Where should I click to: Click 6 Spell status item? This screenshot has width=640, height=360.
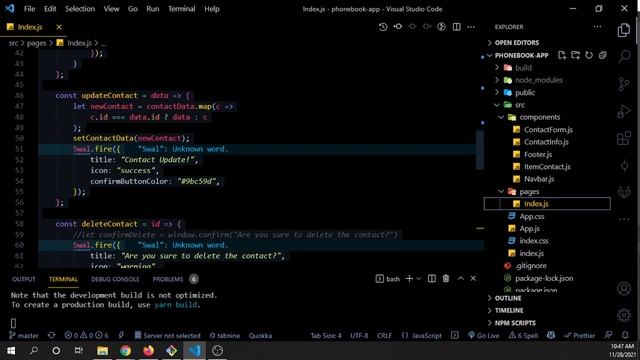click(x=523, y=336)
